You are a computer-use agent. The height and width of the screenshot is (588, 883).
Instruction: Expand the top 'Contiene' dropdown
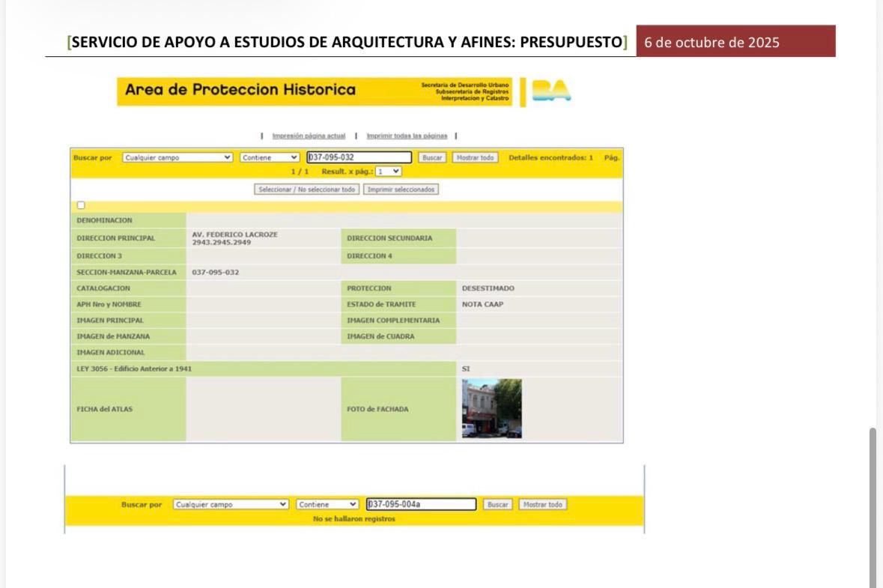click(270, 158)
